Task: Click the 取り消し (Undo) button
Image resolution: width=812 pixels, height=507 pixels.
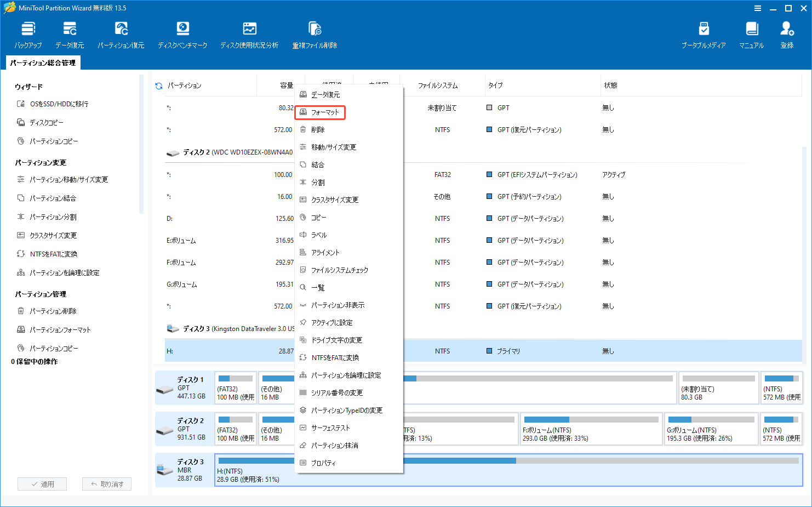Action: point(106,483)
